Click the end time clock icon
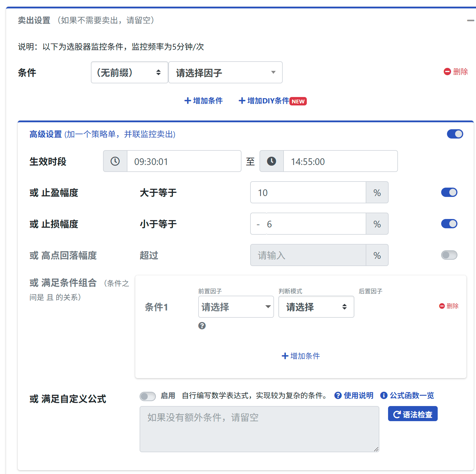Screen dimensions: 476x474 (271, 161)
